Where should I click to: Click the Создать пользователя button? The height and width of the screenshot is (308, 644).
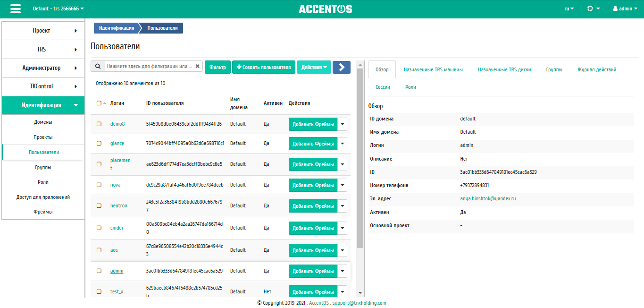(x=264, y=67)
